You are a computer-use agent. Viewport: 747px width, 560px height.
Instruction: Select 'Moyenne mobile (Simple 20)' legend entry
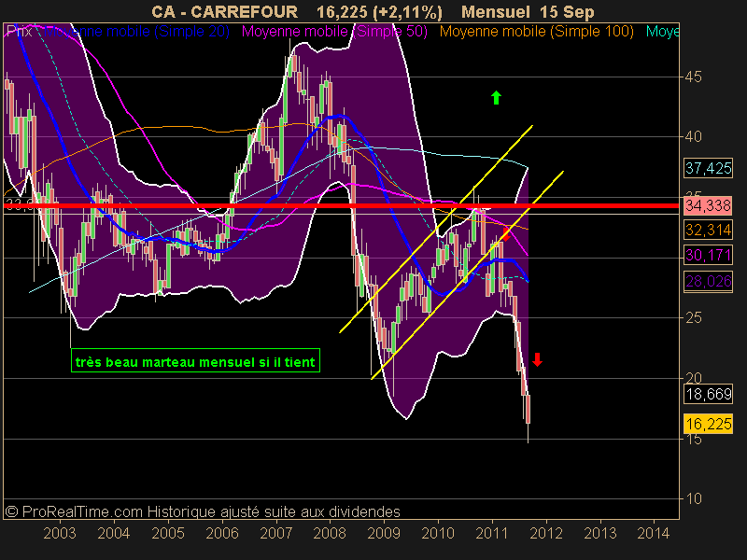click(137, 32)
